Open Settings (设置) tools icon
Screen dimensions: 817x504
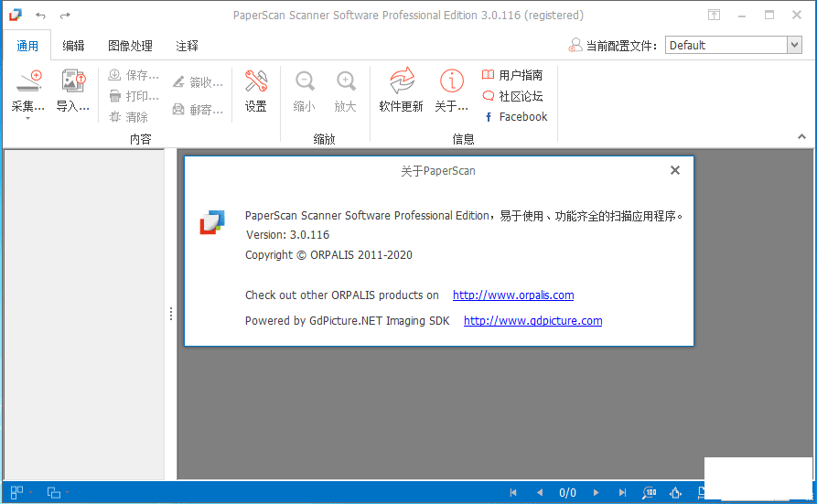click(x=256, y=80)
